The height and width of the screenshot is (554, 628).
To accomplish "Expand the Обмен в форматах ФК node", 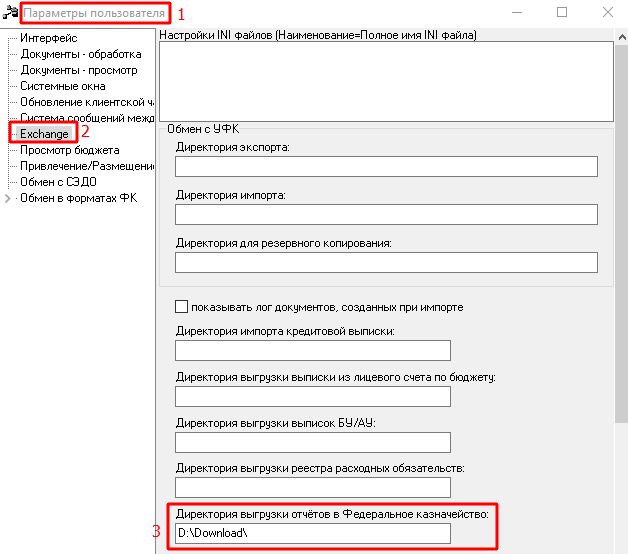I will [x=7, y=198].
